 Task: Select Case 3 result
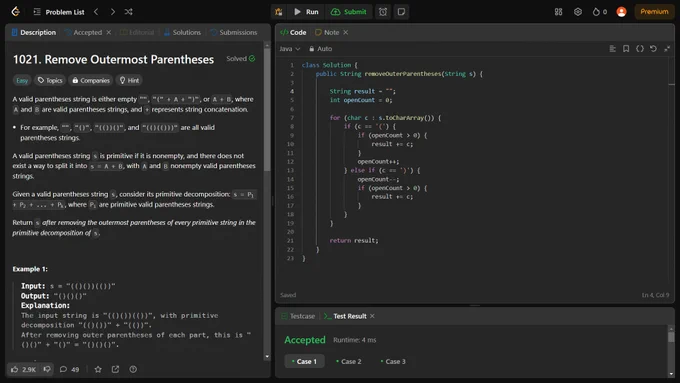coord(393,361)
